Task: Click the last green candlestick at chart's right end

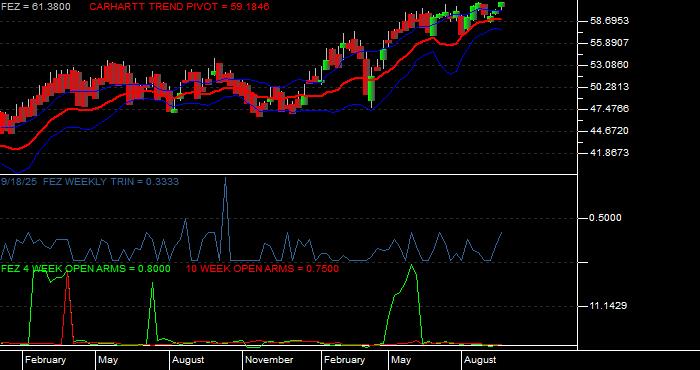Action: [501, 5]
